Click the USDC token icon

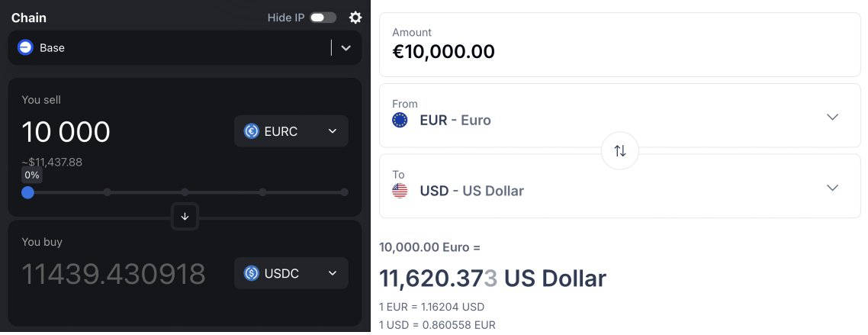point(252,273)
